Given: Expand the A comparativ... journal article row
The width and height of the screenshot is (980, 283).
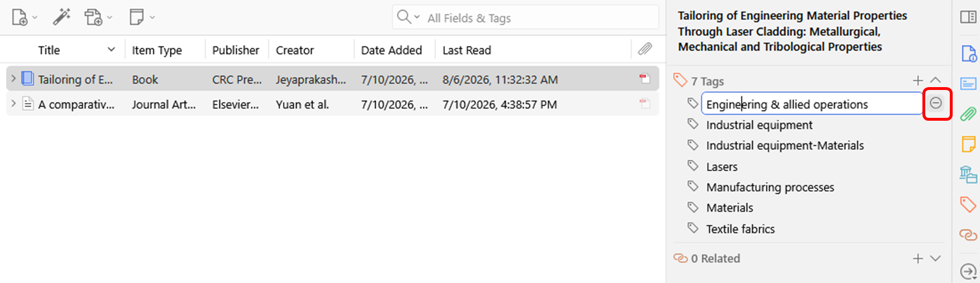Looking at the screenshot, I should [13, 104].
